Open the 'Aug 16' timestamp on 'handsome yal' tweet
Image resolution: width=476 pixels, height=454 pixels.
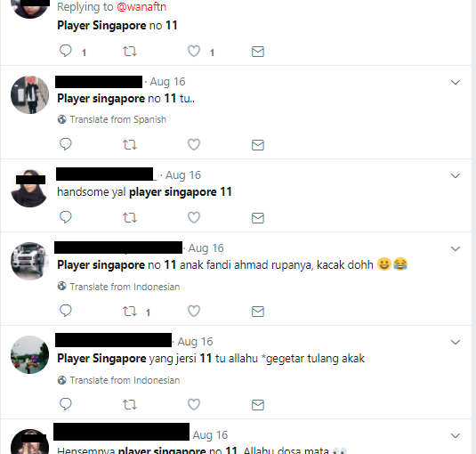[x=183, y=175]
